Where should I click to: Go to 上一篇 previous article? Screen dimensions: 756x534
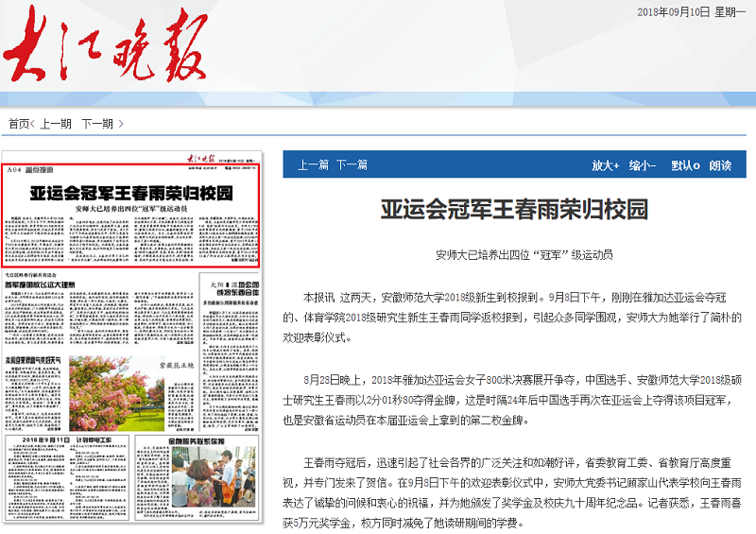pos(313,165)
